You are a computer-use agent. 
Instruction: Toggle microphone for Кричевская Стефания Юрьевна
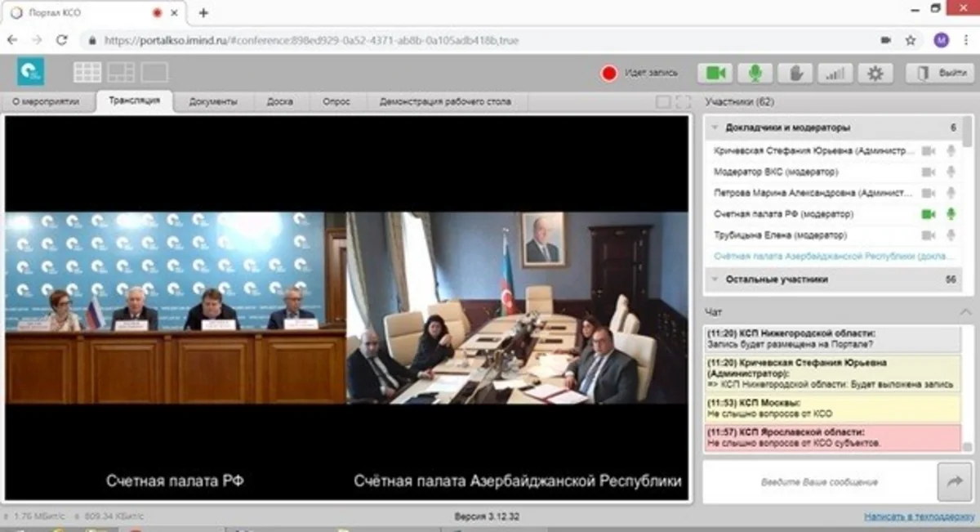[951, 151]
